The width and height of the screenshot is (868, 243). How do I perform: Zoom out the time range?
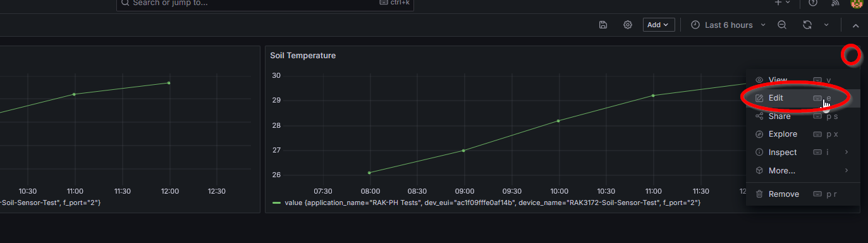coord(782,25)
